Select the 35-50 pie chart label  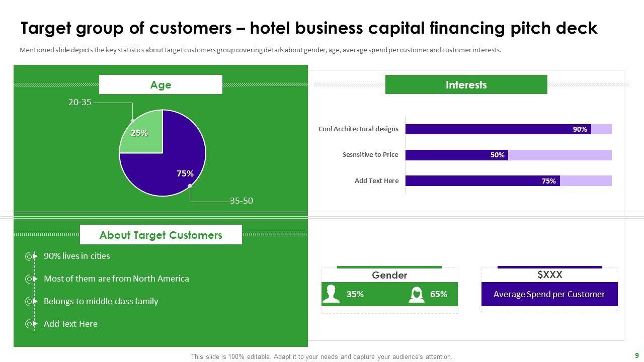[x=242, y=201]
